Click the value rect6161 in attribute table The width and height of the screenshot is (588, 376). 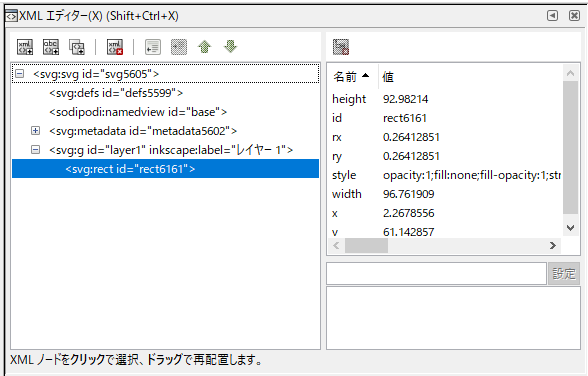pos(405,118)
